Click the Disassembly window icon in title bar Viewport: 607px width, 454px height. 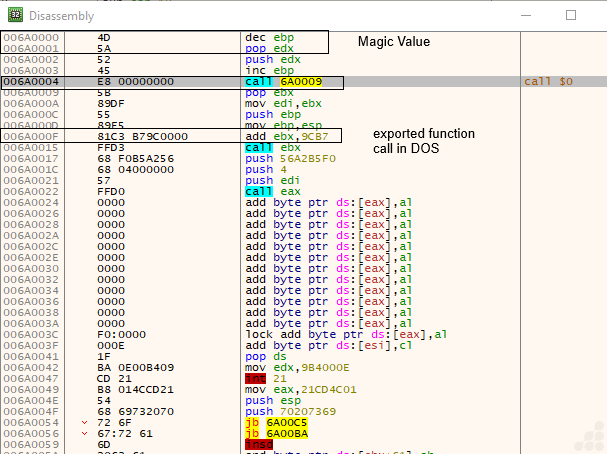15,14
